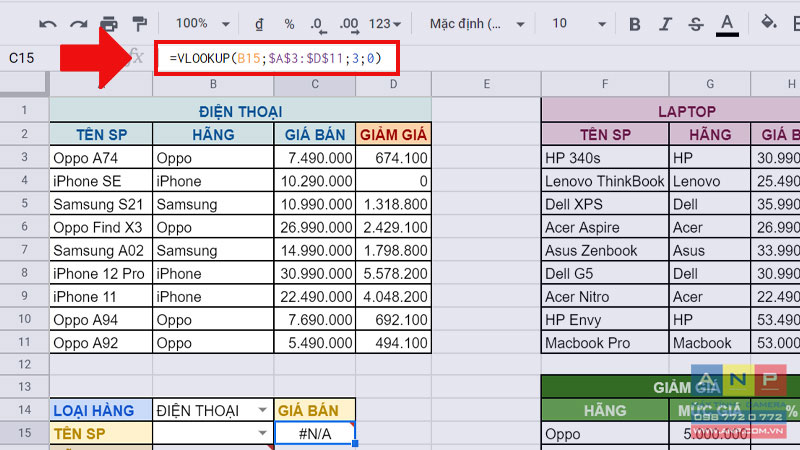Toggle bold formatting
The width and height of the screenshot is (800, 450).
pos(634,24)
